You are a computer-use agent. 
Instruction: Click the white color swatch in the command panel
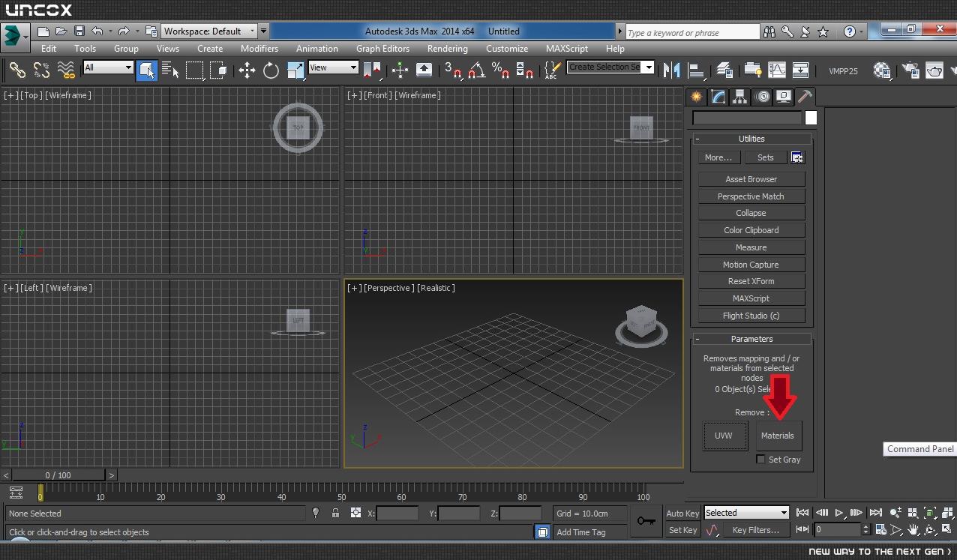[811, 118]
